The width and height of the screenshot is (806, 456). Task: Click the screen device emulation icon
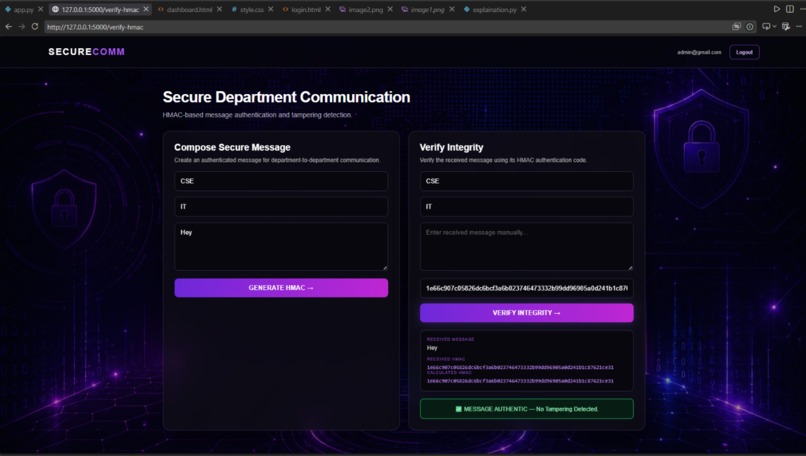[x=766, y=27]
